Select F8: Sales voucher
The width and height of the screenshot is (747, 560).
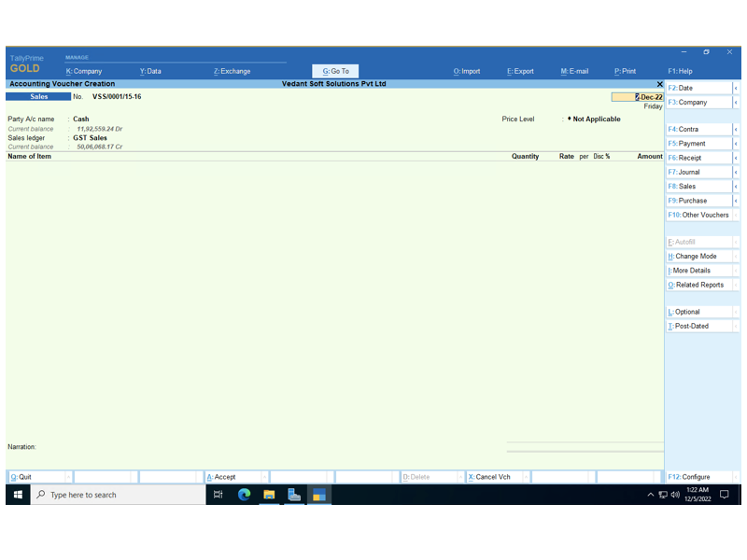[698, 187]
